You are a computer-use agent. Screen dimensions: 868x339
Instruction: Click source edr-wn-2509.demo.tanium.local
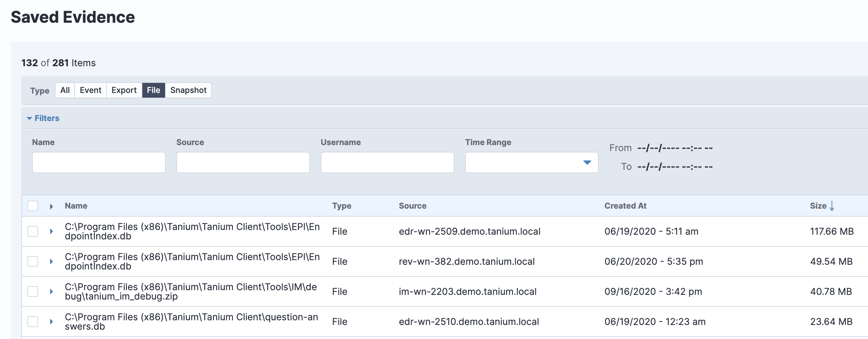coord(469,231)
